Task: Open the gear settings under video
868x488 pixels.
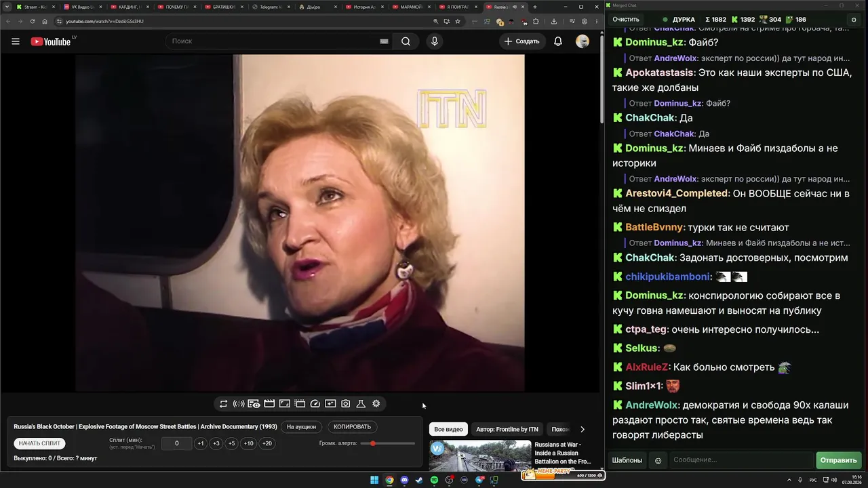Action: point(376,404)
